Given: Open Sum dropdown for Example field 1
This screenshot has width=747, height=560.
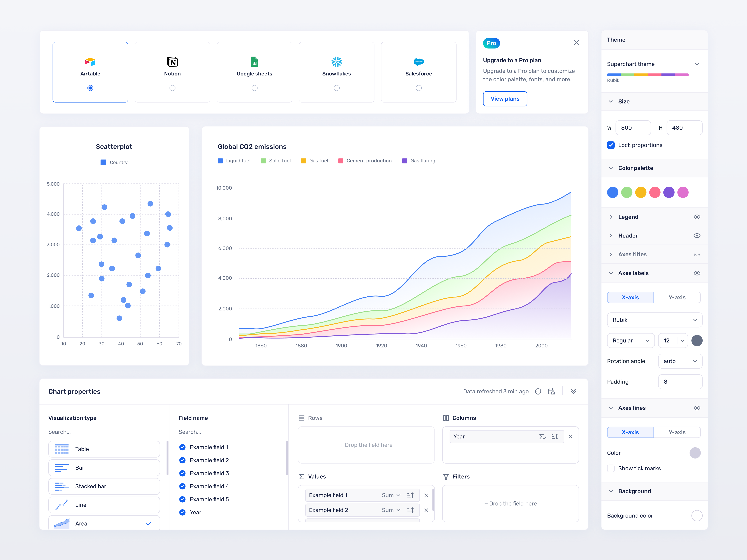Looking at the screenshot, I should [x=391, y=495].
